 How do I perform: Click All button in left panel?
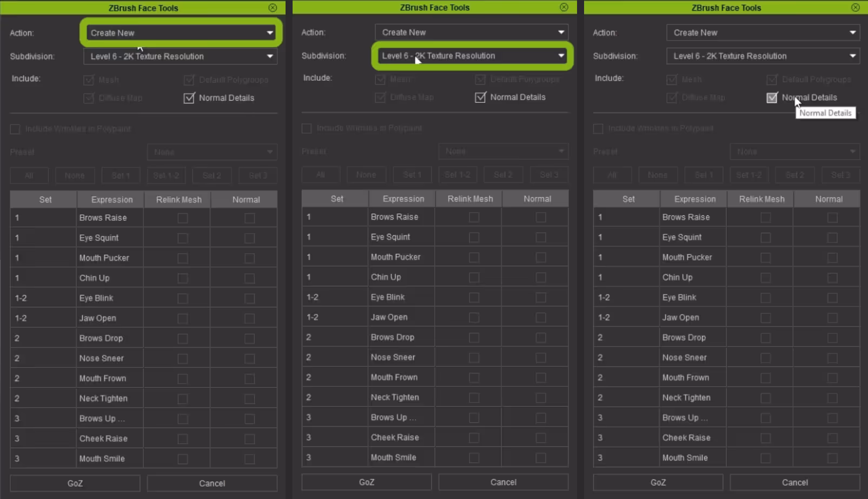click(x=29, y=175)
